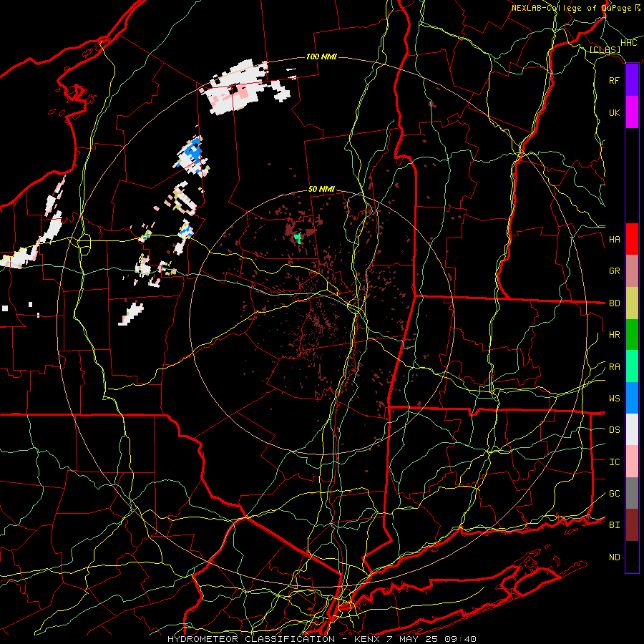Image resolution: width=644 pixels, height=644 pixels.
Task: Click the RF legend label
Action: coord(615,80)
